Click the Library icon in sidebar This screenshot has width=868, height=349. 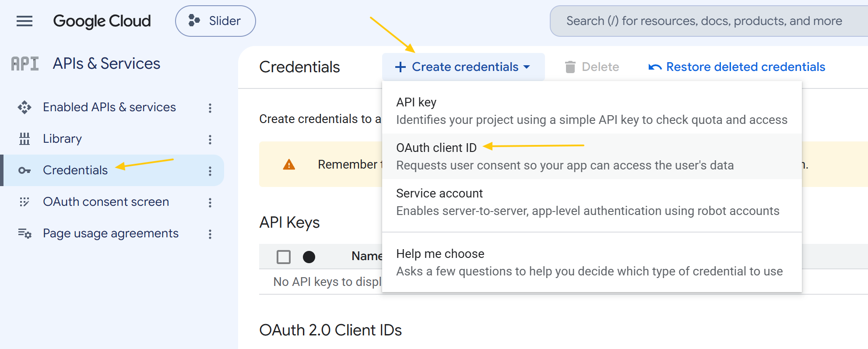click(x=25, y=139)
